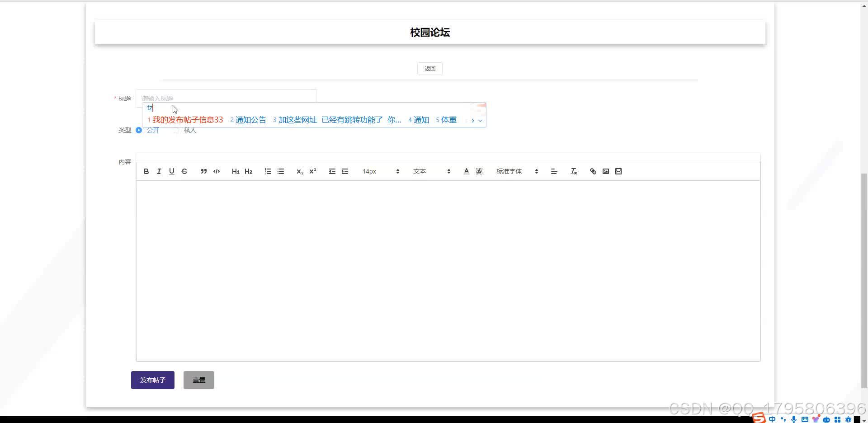Image resolution: width=868 pixels, height=423 pixels.
Task: Show next page of IME candidates
Action: coord(473,120)
